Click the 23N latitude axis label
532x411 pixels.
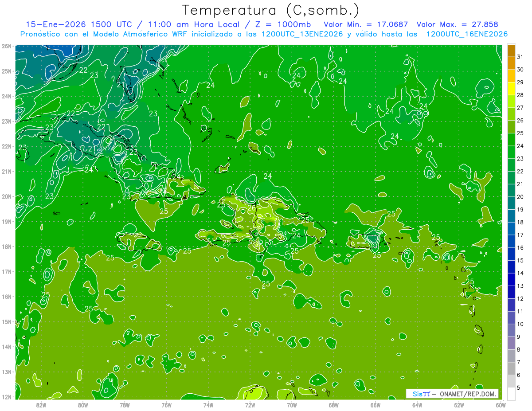click(x=7, y=121)
